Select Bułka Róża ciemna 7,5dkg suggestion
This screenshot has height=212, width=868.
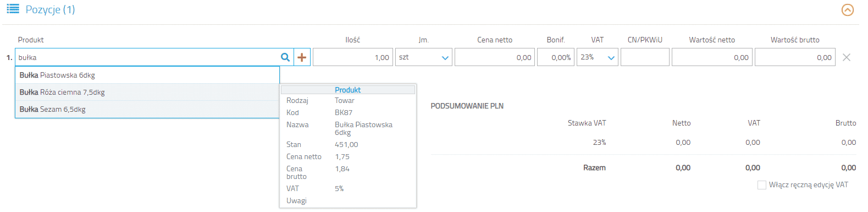[x=147, y=92]
